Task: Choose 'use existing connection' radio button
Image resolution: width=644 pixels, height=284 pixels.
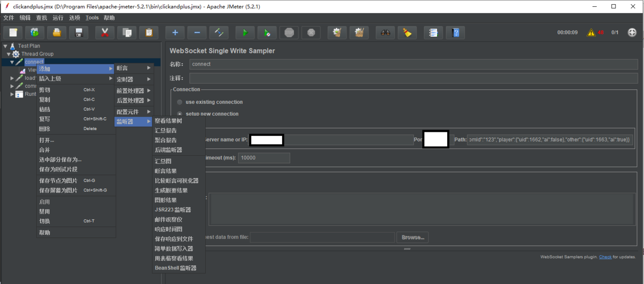Action: (x=180, y=102)
